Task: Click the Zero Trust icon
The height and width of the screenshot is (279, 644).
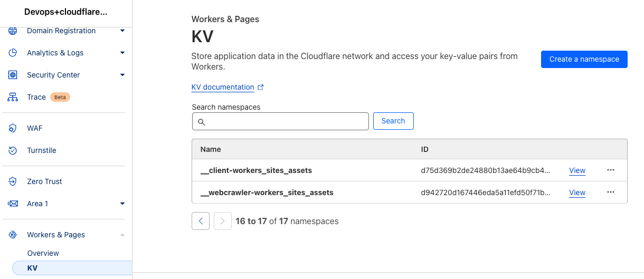Action: tap(13, 181)
